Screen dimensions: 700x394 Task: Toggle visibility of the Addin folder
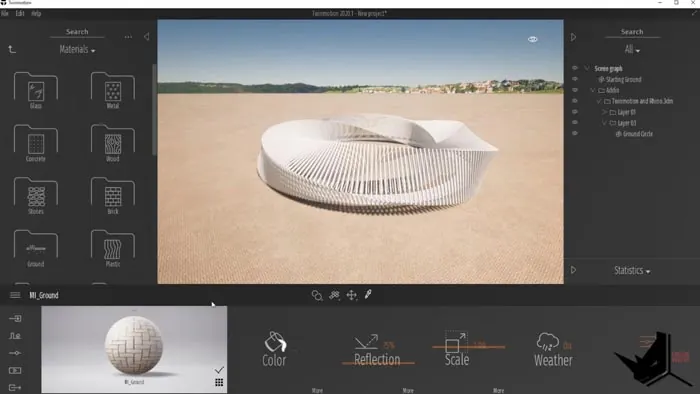pos(575,90)
